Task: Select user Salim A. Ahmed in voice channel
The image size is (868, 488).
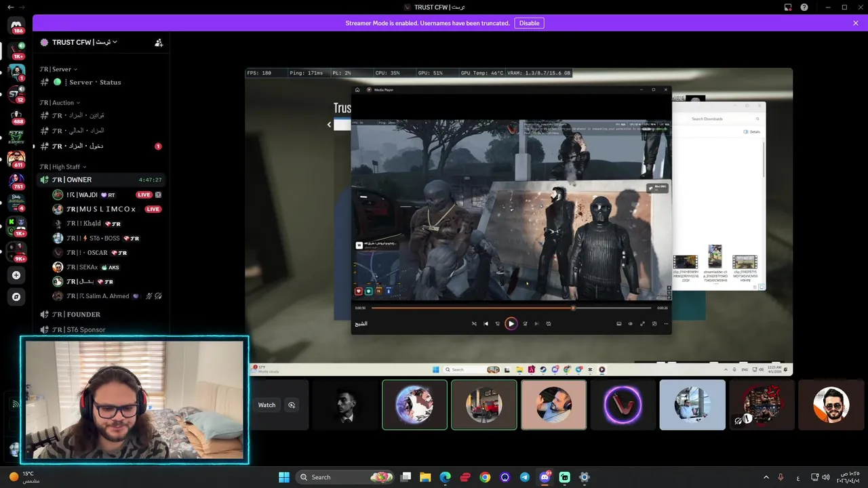Action: tap(108, 296)
